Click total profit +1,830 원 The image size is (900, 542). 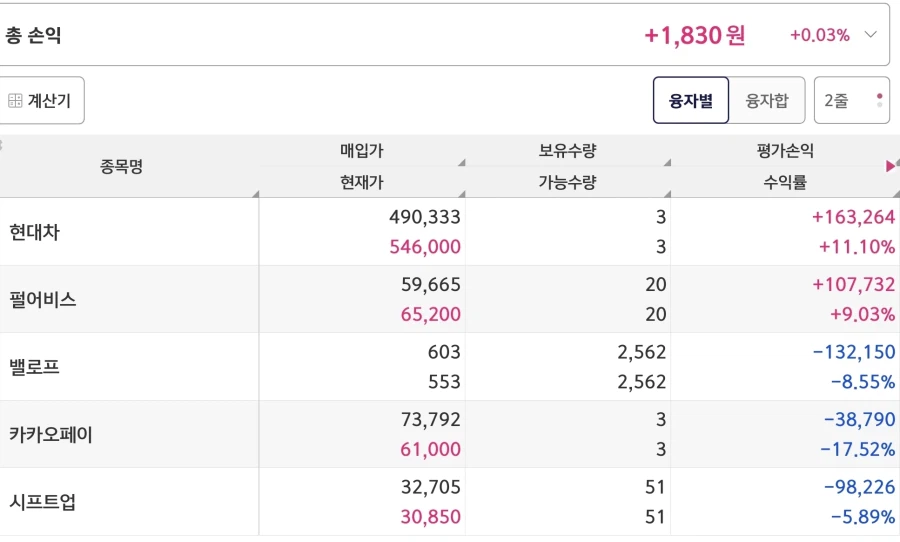[x=695, y=35]
